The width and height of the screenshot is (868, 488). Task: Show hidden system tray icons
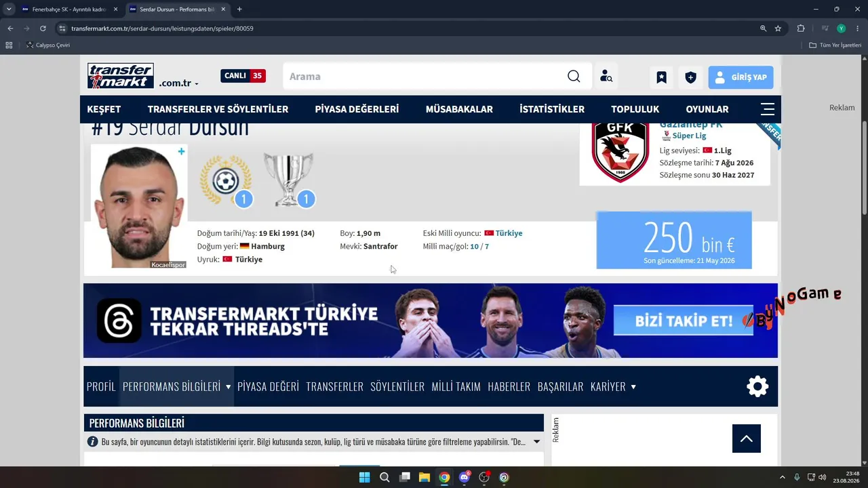coord(782,477)
